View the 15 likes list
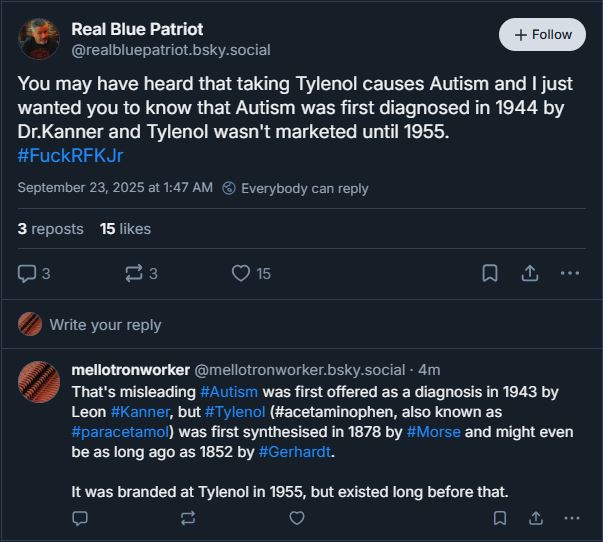 point(125,229)
